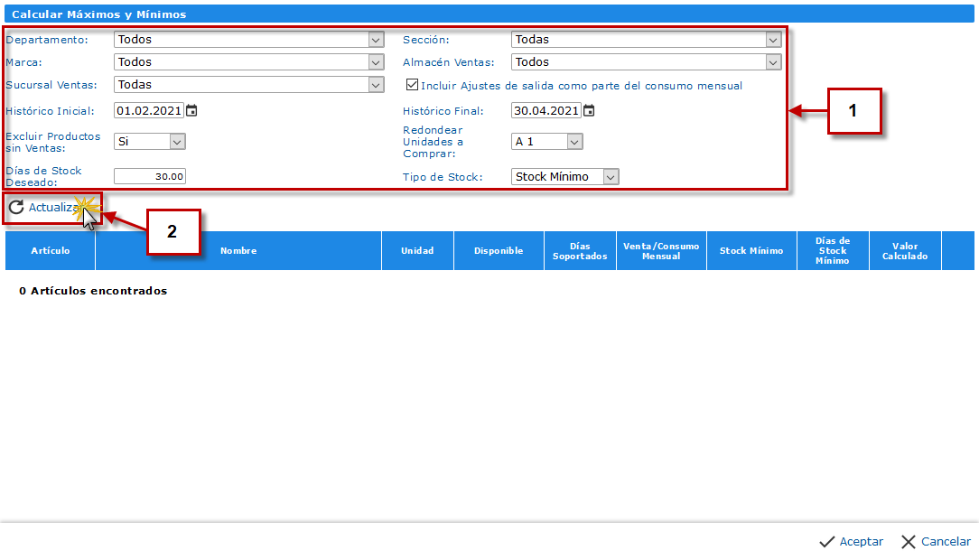
Task: Sort by the Artículo column header
Action: (50, 251)
